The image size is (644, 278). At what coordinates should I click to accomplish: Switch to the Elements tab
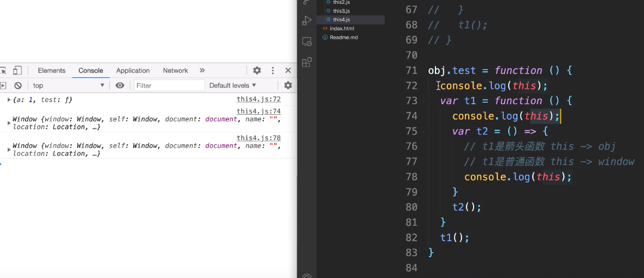click(51, 71)
